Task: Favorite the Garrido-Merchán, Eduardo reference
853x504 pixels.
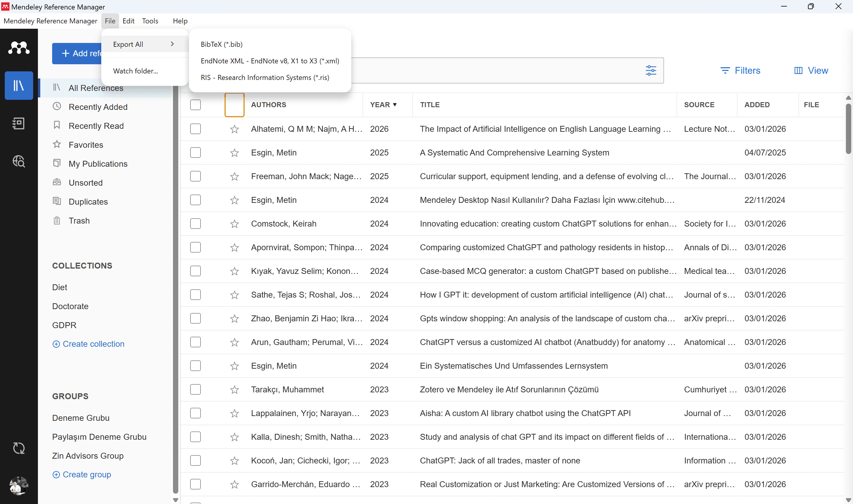Action: [x=234, y=485]
